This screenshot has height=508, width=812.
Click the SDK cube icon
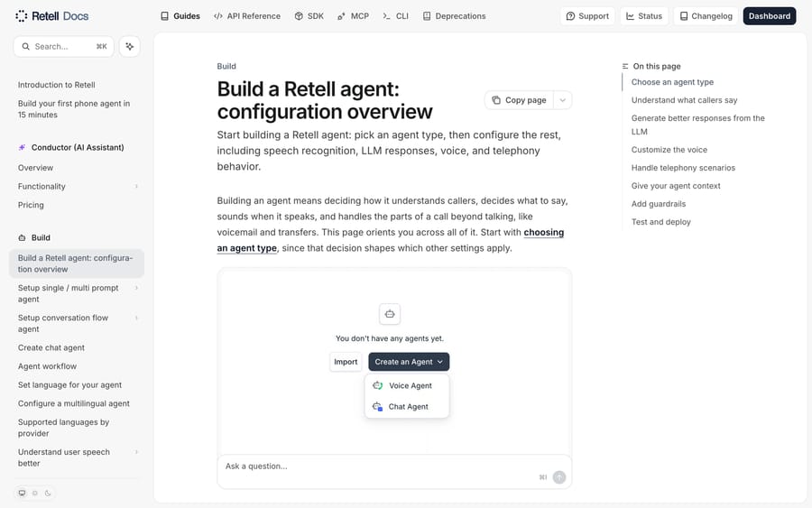[x=299, y=16]
